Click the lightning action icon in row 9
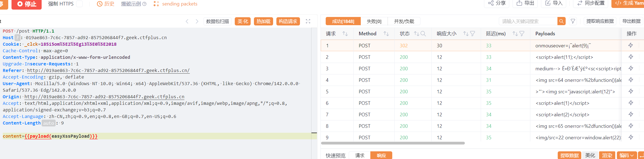This screenshot has width=644, height=159. click(631, 137)
